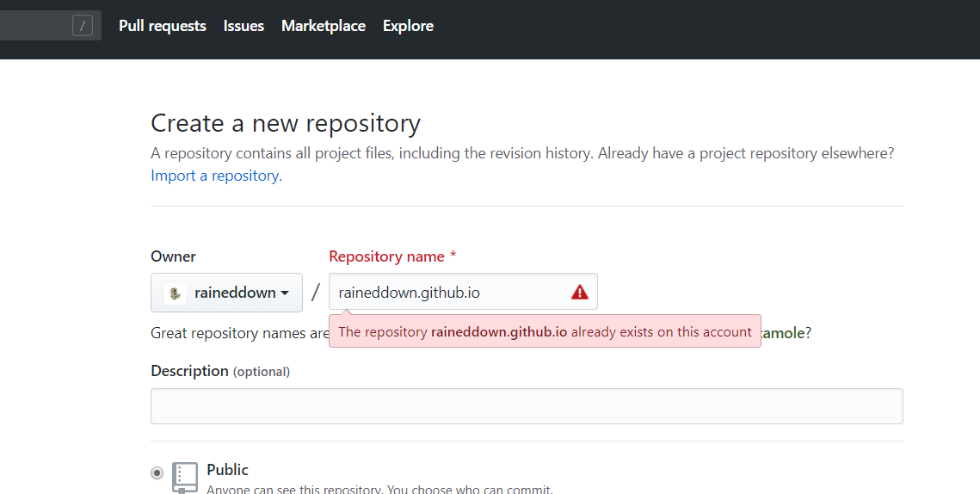
Task: Click the already exists error message tooltip
Action: (545, 331)
